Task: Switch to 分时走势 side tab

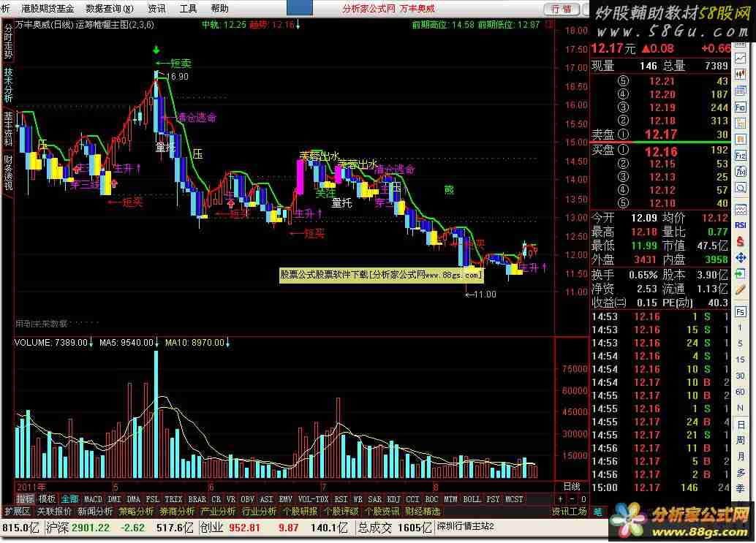Action: click(x=8, y=42)
